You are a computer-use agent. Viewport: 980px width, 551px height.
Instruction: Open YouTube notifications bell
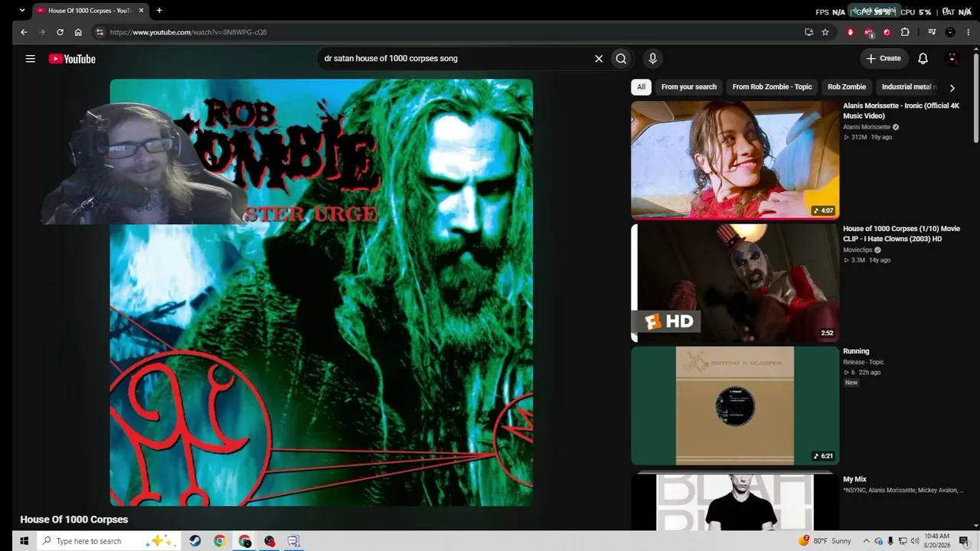click(923, 59)
